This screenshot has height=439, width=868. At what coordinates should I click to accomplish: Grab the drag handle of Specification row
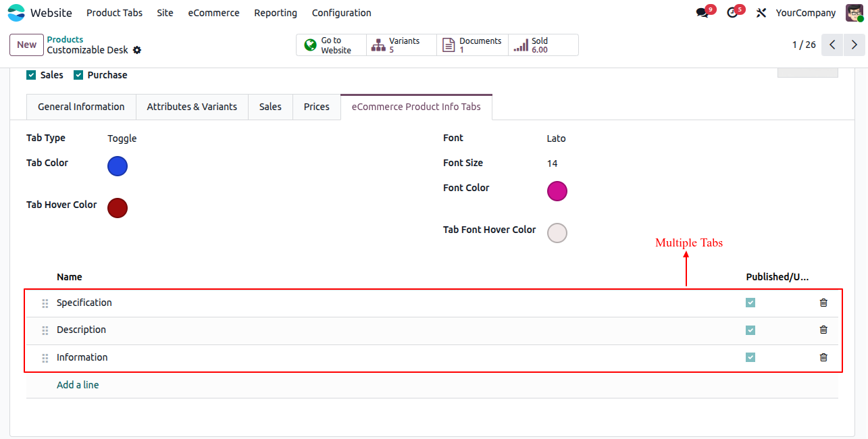45,303
